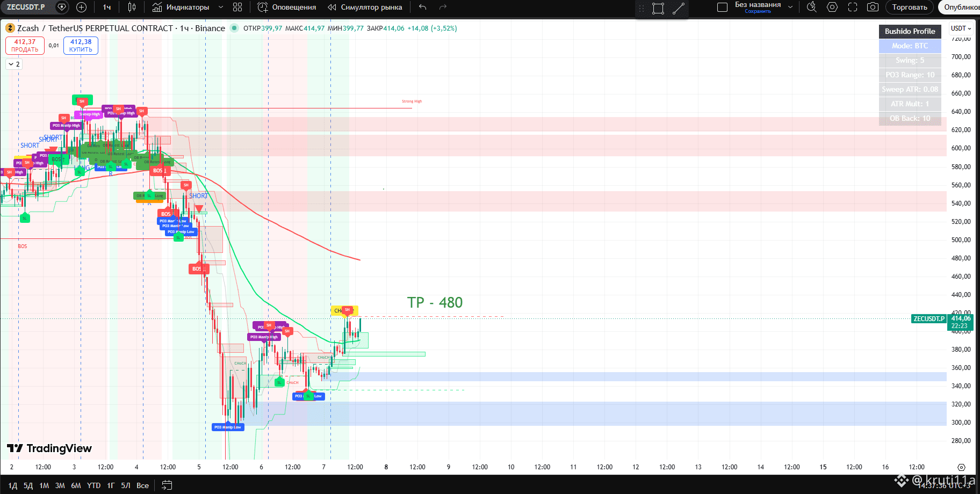This screenshot has width=980, height=494.
Task: Open the chart layout selector square icon
Action: [x=723, y=7]
